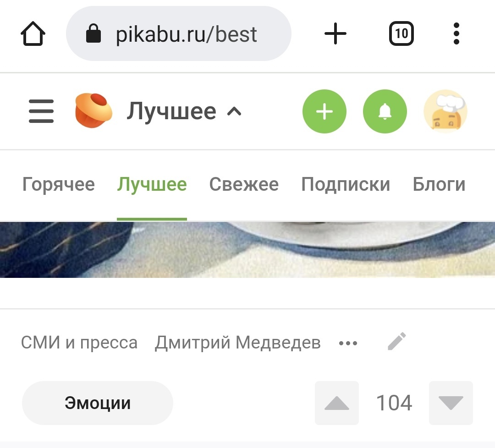The height and width of the screenshot is (448, 495).
Task: Open the Дмитрий Медведев tag
Action: click(238, 343)
